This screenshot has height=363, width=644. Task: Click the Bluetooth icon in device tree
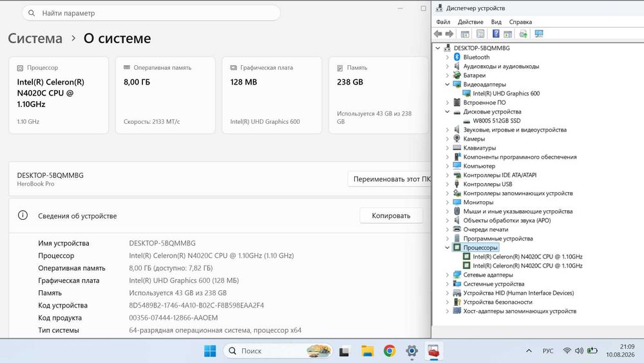coord(457,57)
